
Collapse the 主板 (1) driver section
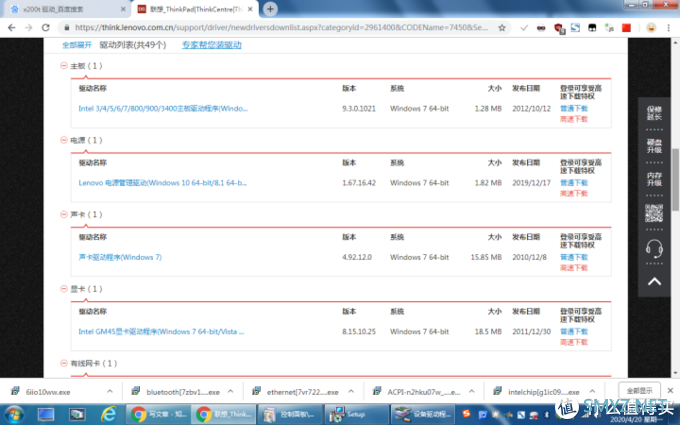64,66
